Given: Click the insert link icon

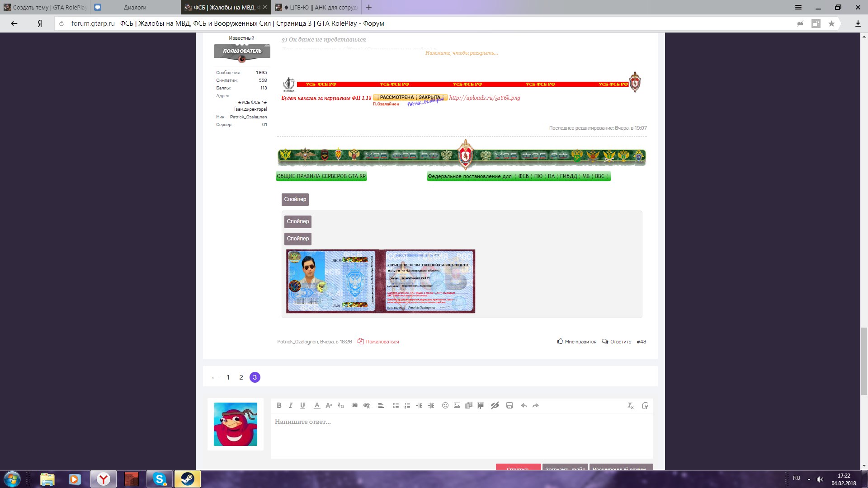Looking at the screenshot, I should pyautogui.click(x=355, y=405).
